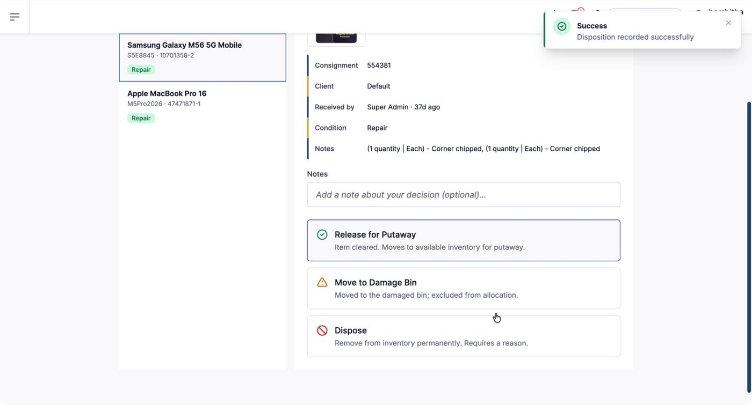Click the warning triangle icon for Damage Bin

coord(322,283)
